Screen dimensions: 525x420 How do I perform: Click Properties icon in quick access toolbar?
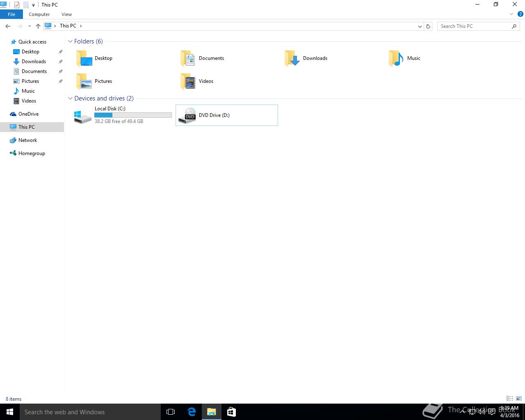tap(16, 5)
